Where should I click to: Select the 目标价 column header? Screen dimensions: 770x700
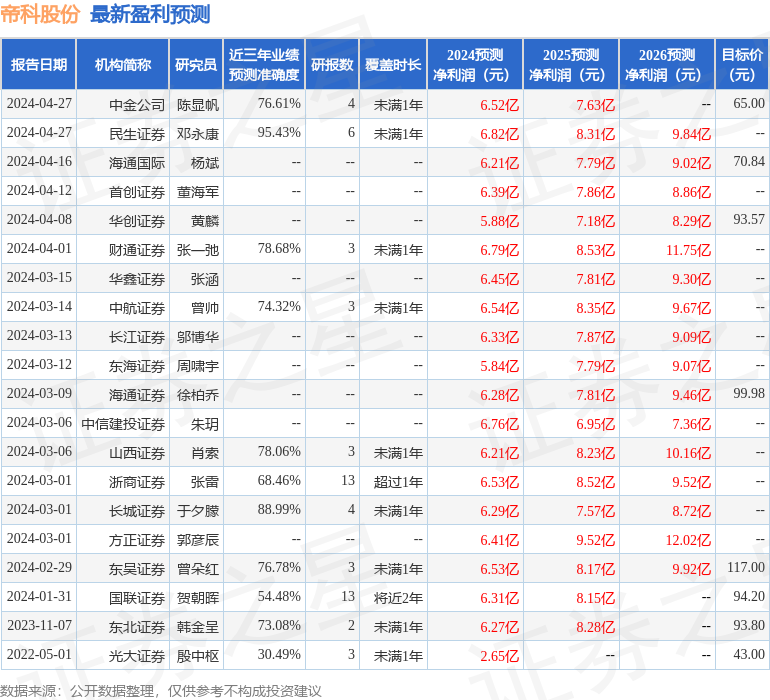click(x=742, y=64)
